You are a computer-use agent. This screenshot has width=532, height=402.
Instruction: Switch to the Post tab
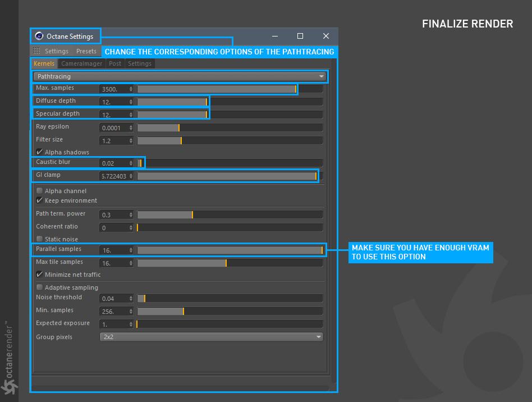tap(115, 63)
